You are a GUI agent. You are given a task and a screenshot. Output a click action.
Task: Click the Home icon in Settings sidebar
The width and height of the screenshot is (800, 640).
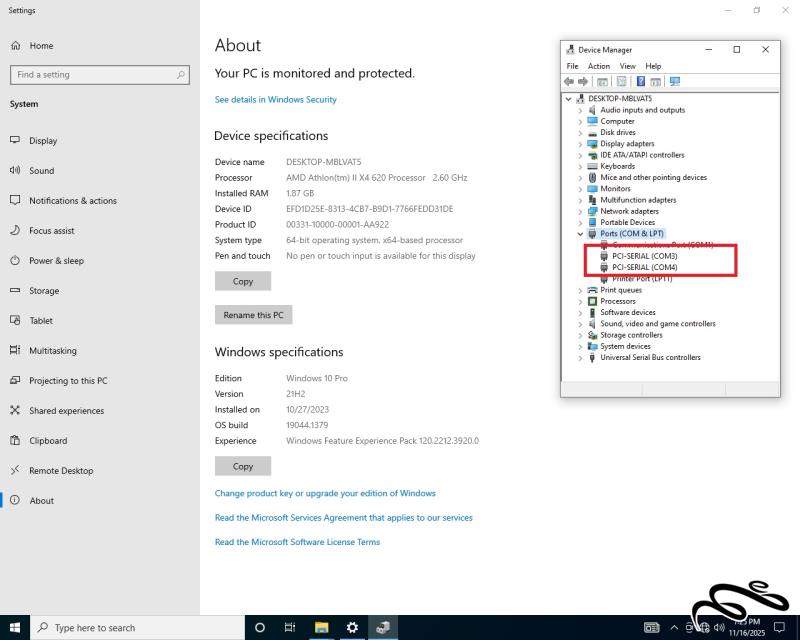(15, 46)
